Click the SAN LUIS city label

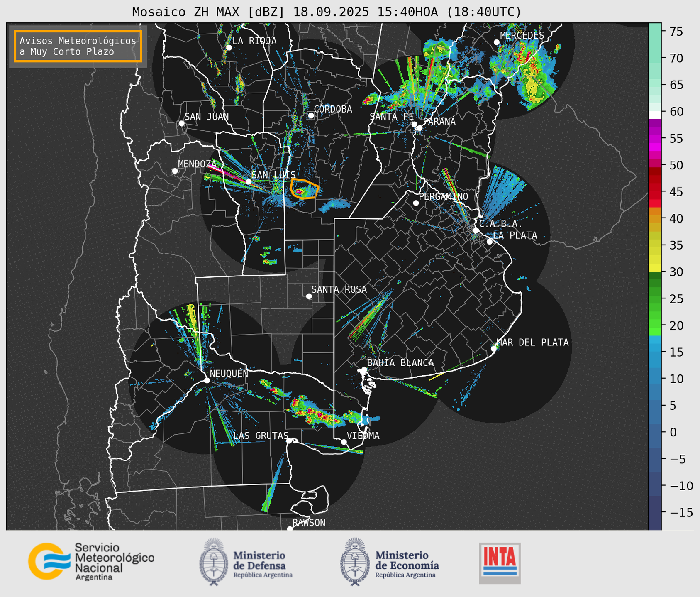tap(273, 175)
